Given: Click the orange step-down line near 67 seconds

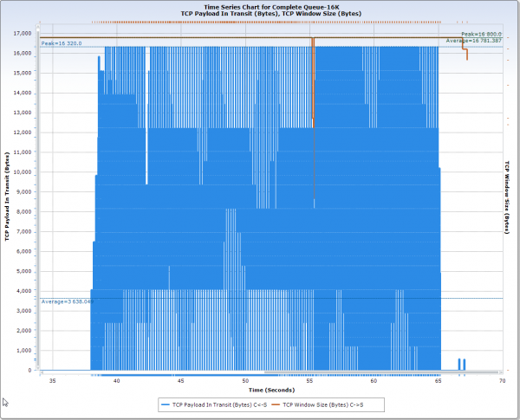Looking at the screenshot, I should click(465, 48).
